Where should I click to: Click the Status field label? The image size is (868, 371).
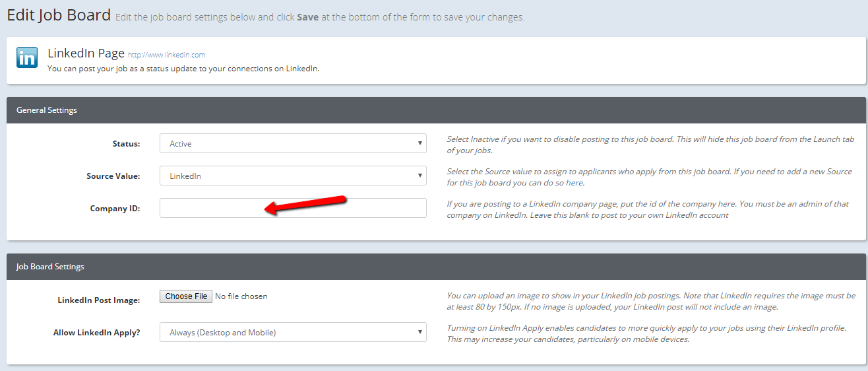(126, 144)
